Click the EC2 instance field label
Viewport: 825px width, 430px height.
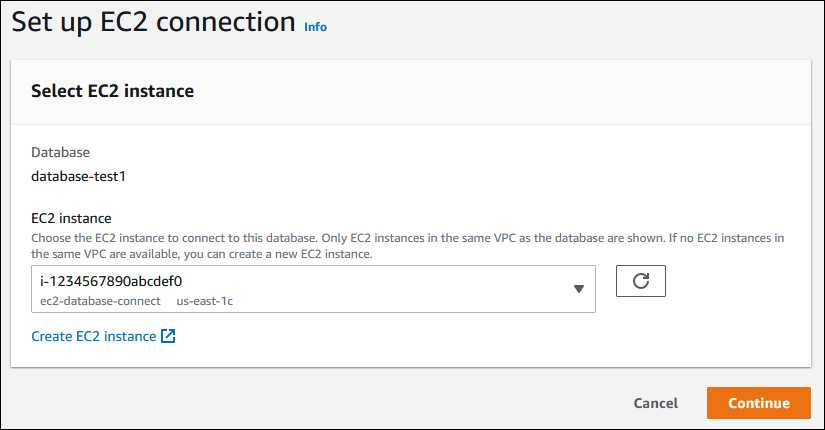coord(71,217)
